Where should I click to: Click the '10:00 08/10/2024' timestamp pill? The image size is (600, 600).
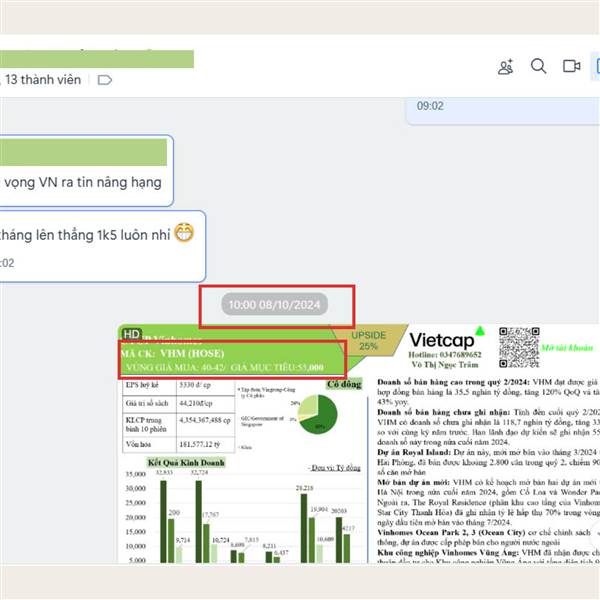274,305
